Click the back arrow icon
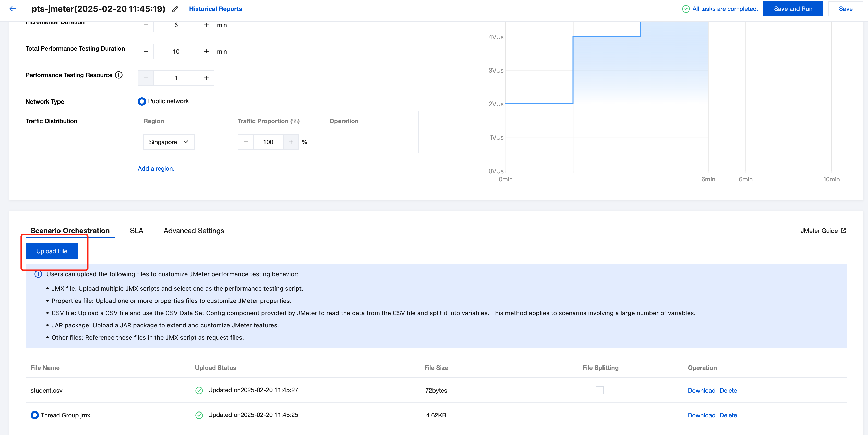868x435 pixels. (13, 9)
